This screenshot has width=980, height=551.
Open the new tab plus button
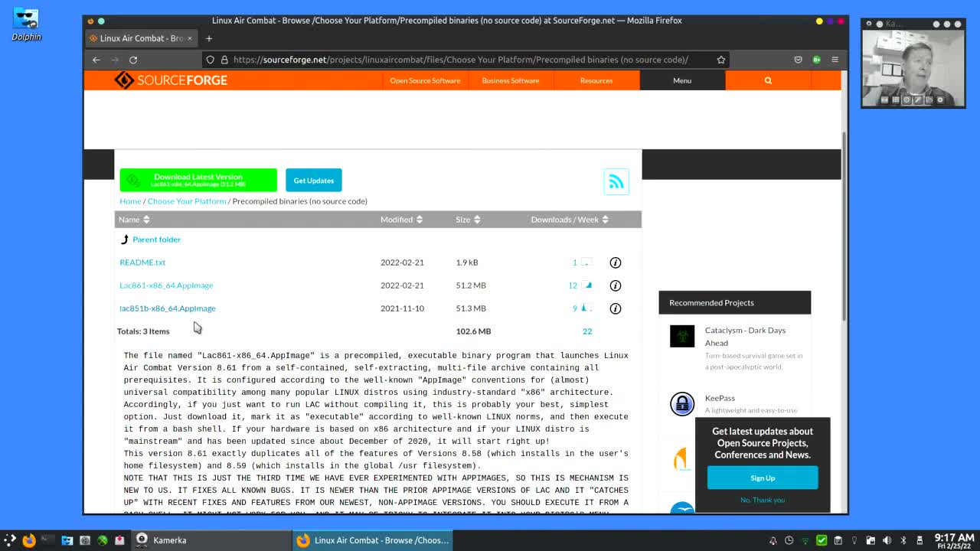point(208,38)
